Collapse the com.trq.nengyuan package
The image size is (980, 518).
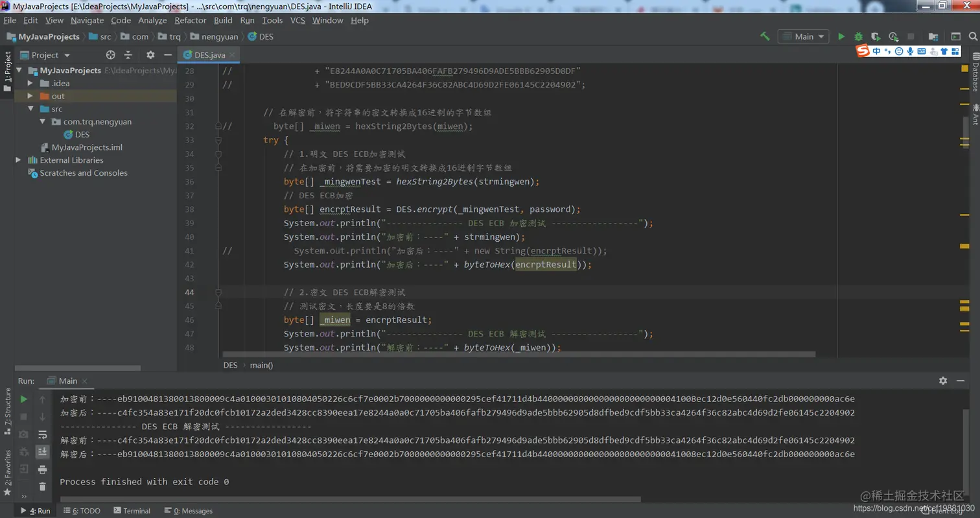(x=42, y=121)
